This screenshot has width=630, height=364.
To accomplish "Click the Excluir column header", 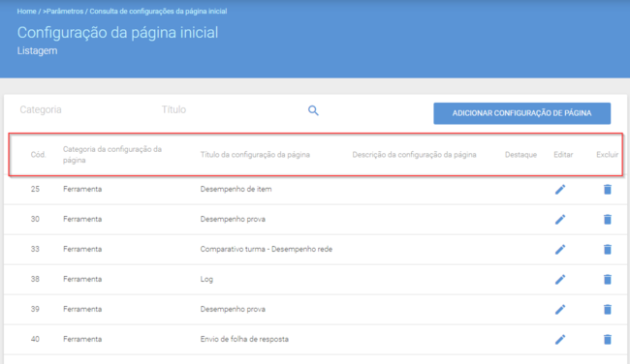I will point(607,155).
